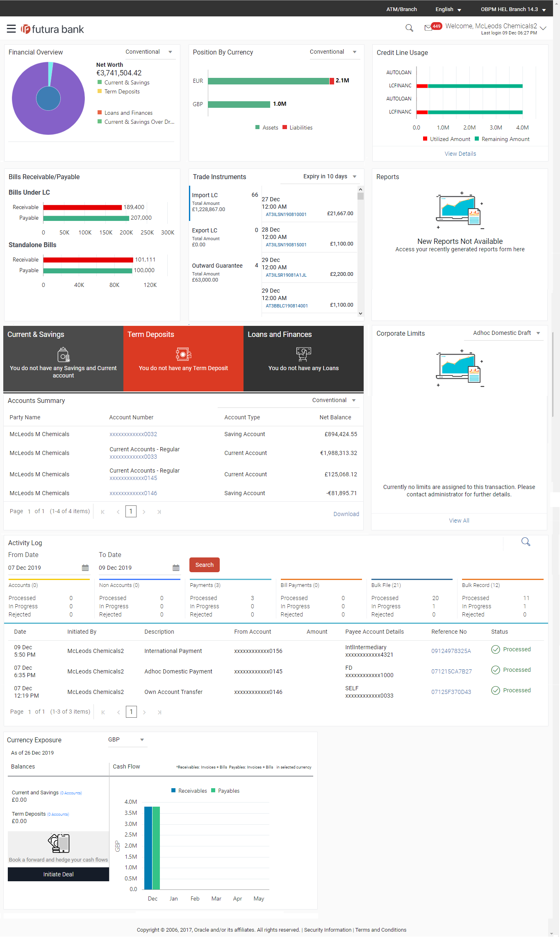Click View Details under Credit Line Usage
The width and height of the screenshot is (560, 937).
(x=460, y=154)
